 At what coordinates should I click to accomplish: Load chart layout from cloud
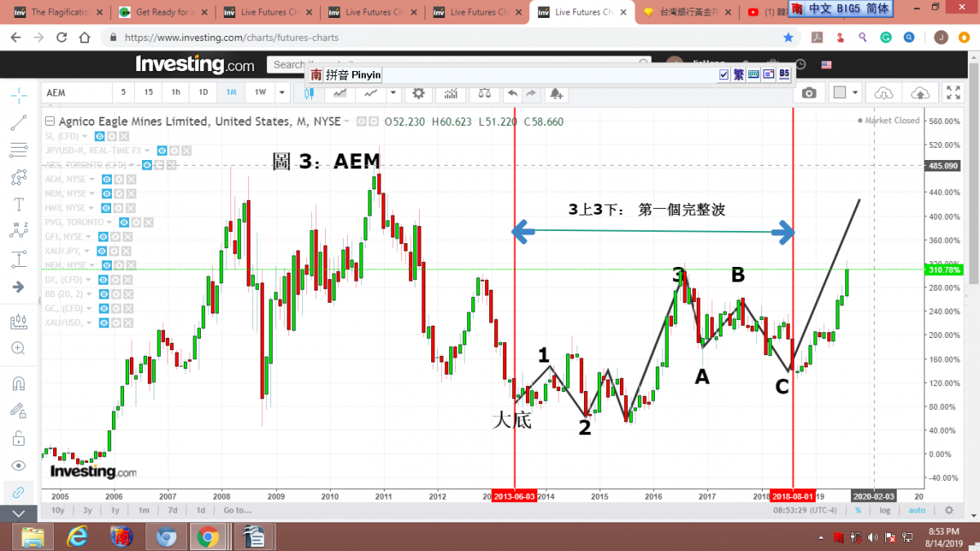pyautogui.click(x=883, y=93)
